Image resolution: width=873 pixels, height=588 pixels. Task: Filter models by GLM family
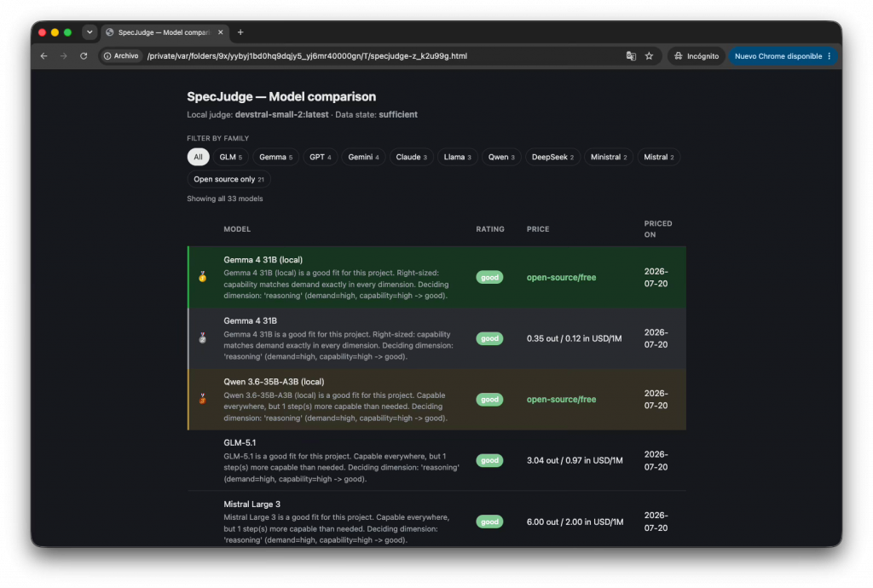[x=230, y=157]
